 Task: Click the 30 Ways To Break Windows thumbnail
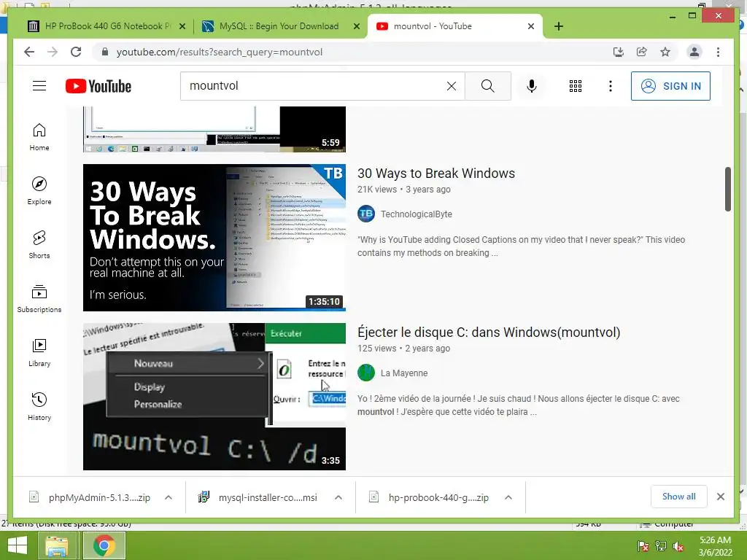tap(214, 238)
